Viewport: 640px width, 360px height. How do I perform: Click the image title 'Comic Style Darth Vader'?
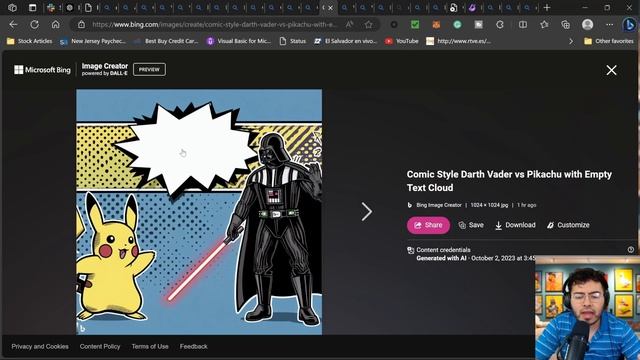coord(509,181)
